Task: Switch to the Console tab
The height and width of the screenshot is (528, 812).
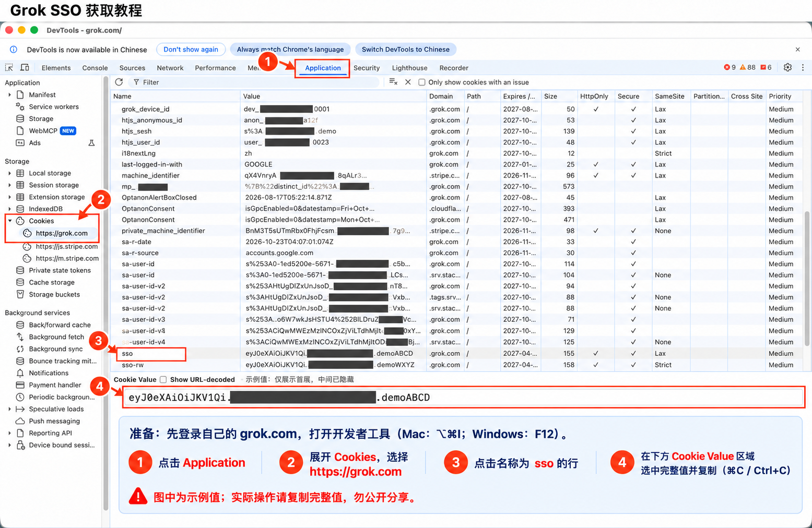Action: (x=95, y=68)
